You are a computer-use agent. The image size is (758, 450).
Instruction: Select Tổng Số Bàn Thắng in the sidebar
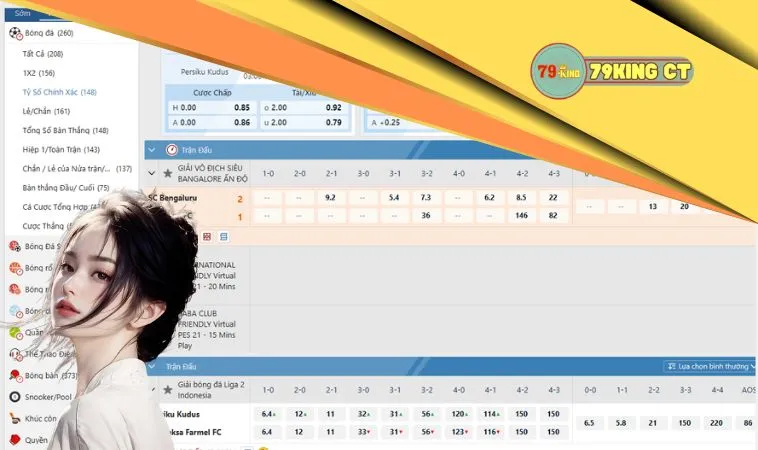pyautogui.click(x=65, y=130)
